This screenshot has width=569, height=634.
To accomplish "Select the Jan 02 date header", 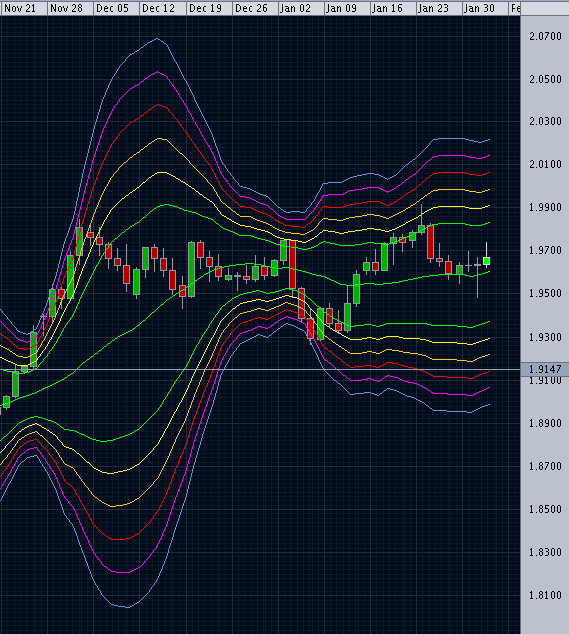I will click(x=295, y=8).
